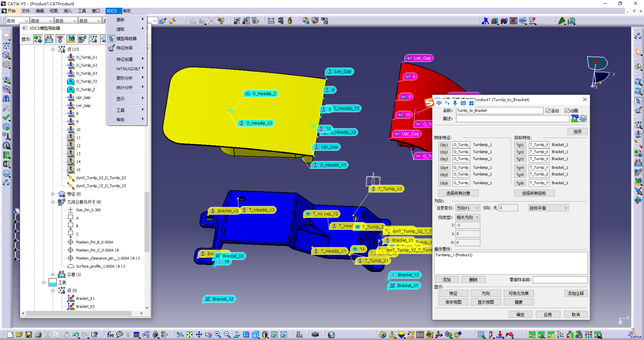Select the Pan view tool
Viewport: 644px width, 340px height.
pos(199,335)
